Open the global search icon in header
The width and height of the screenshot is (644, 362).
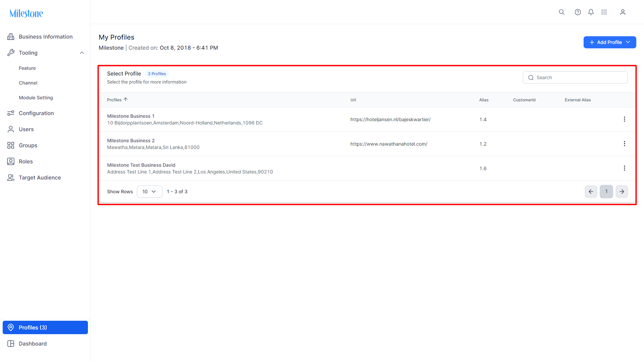(562, 12)
